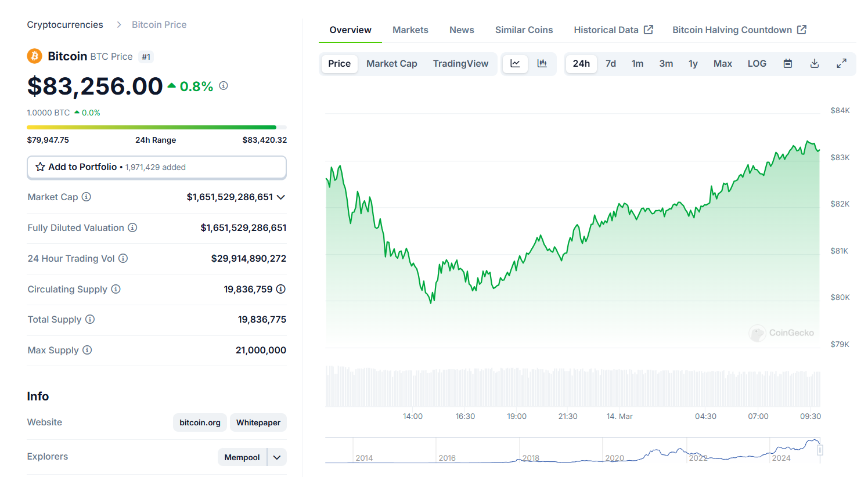The image size is (868, 477).
Task: Toggle LOG scale on chart
Action: pyautogui.click(x=757, y=64)
